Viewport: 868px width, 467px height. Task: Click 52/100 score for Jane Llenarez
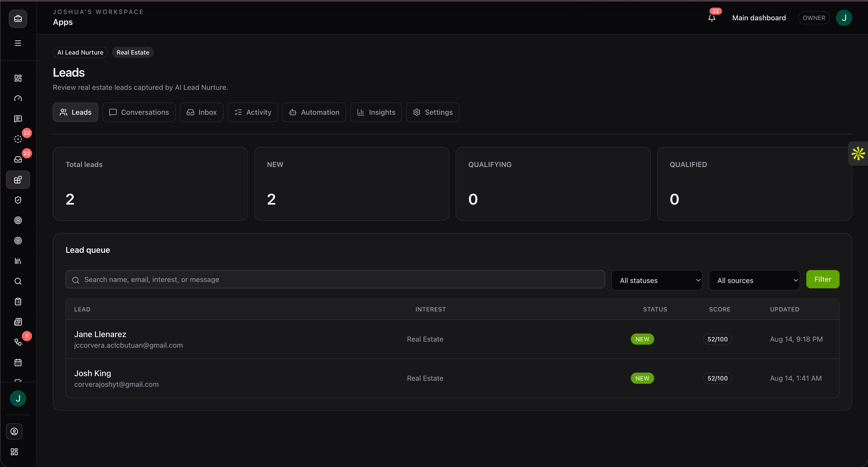click(x=717, y=339)
